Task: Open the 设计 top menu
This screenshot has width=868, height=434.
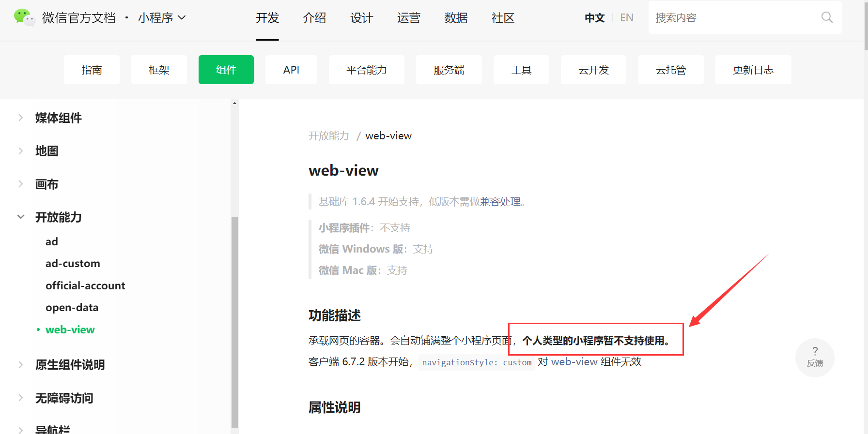Action: pos(362,18)
